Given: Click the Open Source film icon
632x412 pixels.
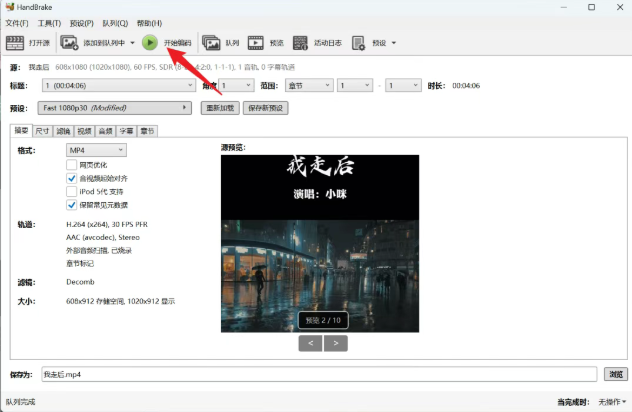Looking at the screenshot, I should click(x=15, y=43).
